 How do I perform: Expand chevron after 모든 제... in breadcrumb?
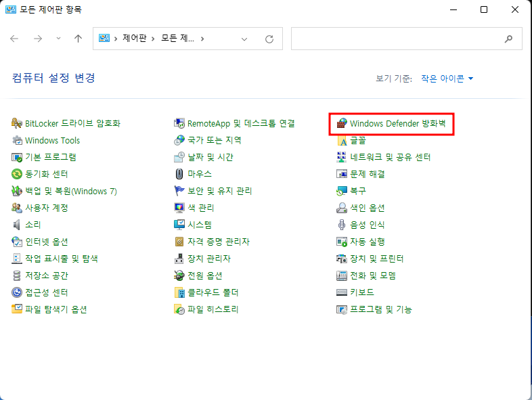coord(202,39)
